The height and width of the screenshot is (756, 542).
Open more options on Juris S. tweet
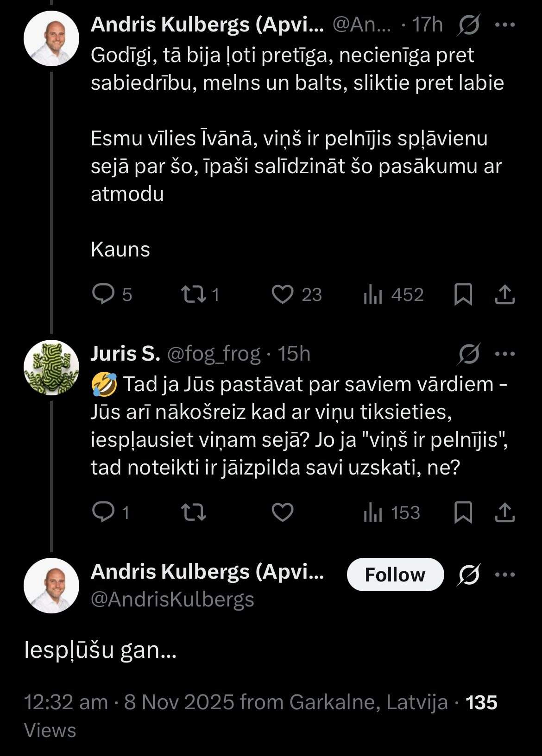click(x=505, y=354)
